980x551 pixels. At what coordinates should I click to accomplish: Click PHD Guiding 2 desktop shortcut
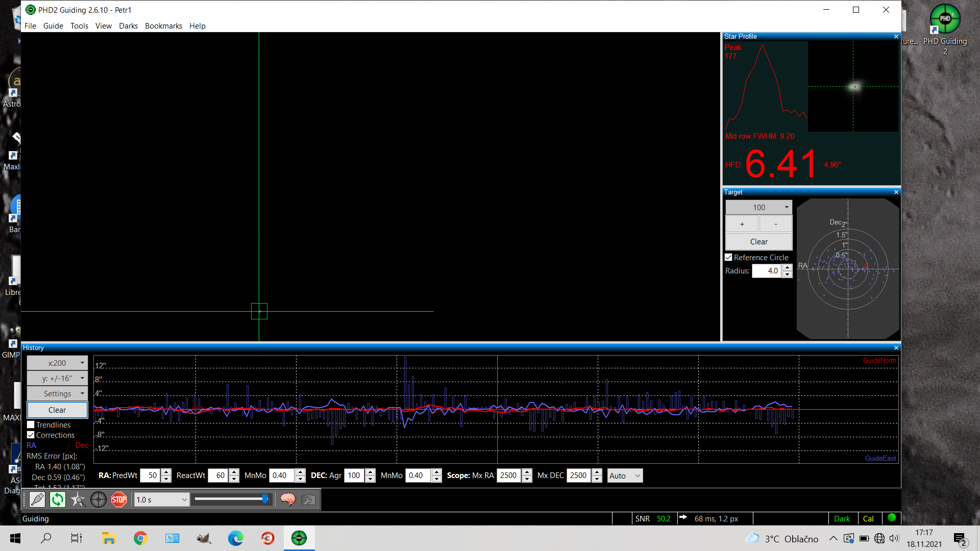pos(945,29)
